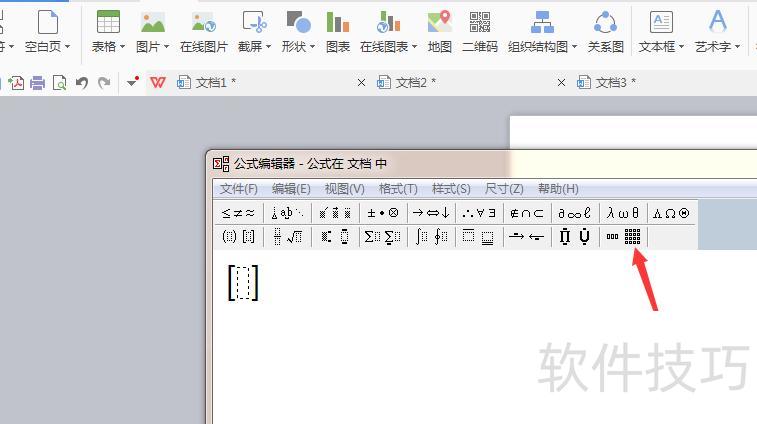The image size is (757, 424).
Task: Undo the last action
Action: [82, 83]
